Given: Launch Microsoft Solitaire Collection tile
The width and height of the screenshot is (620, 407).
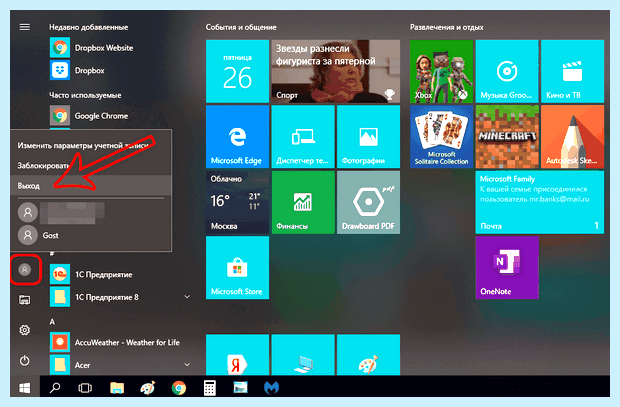Looking at the screenshot, I should click(441, 137).
